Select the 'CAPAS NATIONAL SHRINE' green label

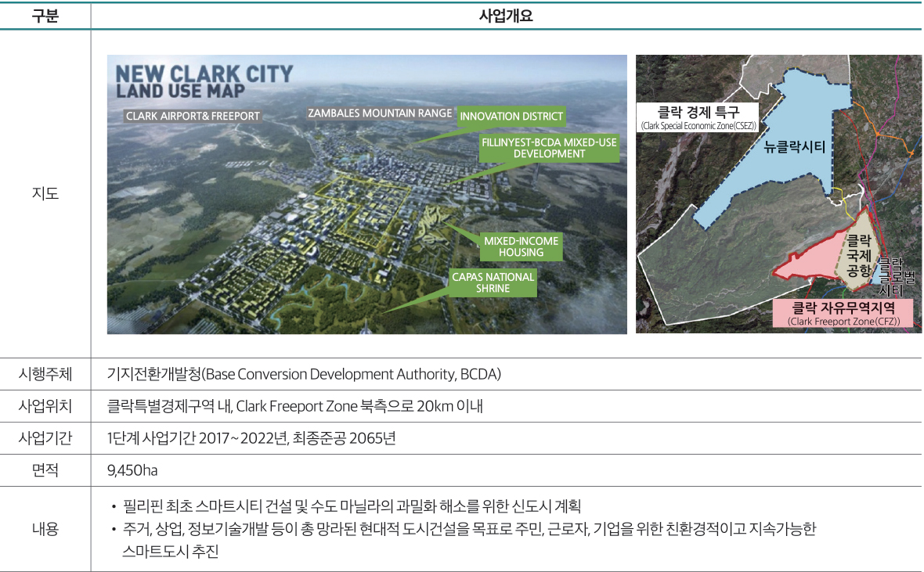493,282
